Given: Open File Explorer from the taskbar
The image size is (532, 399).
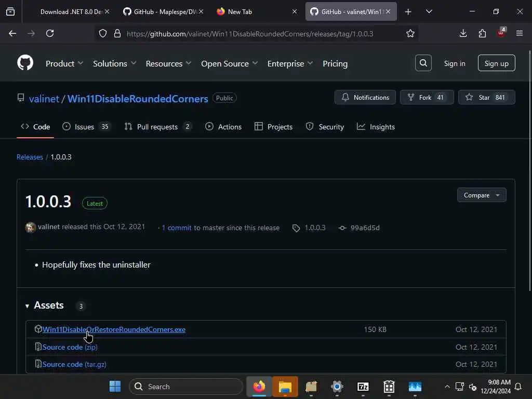Looking at the screenshot, I should [x=285, y=387].
